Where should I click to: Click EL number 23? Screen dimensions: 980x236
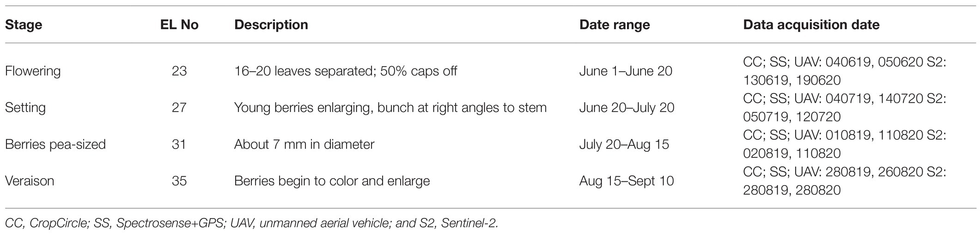tap(179, 71)
